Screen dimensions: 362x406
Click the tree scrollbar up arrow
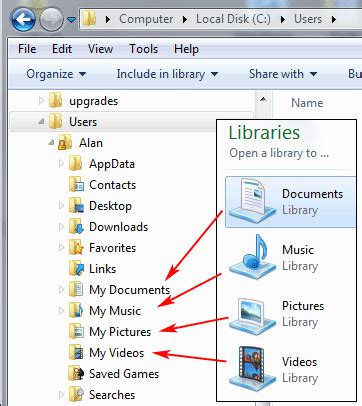(x=263, y=100)
